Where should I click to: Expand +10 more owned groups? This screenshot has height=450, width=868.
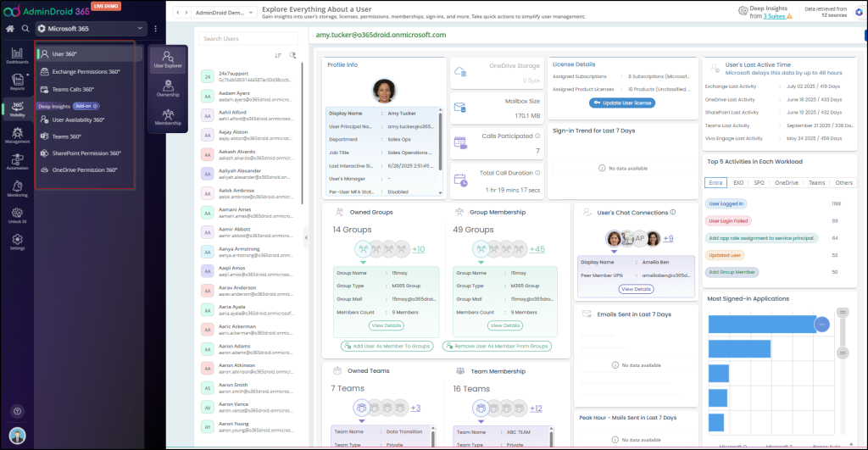point(419,249)
